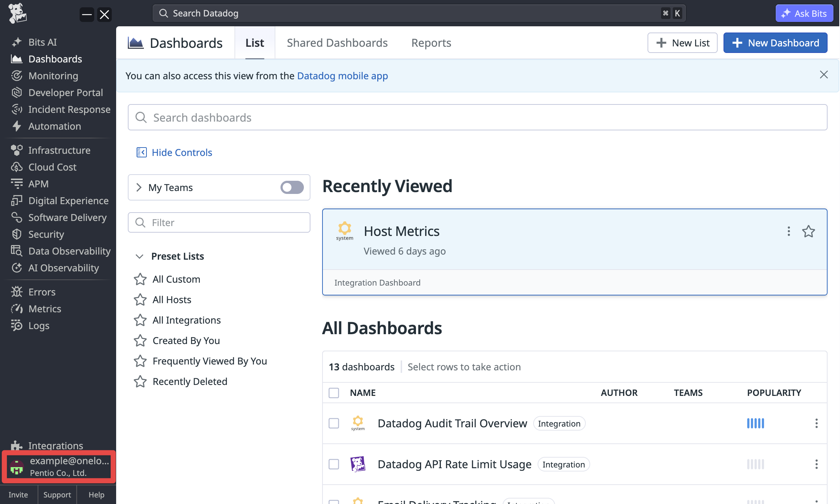Open Cloud Cost in sidebar
The height and width of the screenshot is (504, 840).
(x=43, y=167)
